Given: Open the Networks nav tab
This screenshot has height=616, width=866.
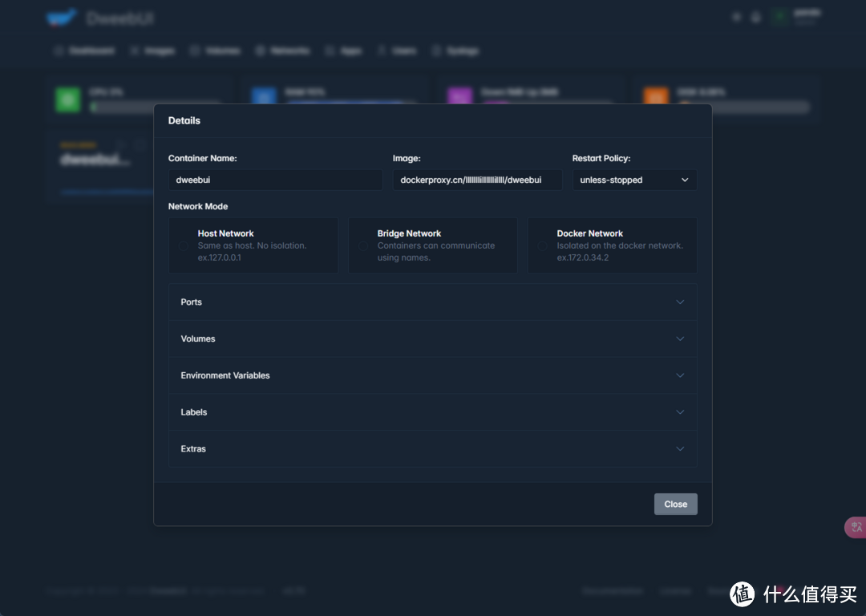Looking at the screenshot, I should pos(283,51).
